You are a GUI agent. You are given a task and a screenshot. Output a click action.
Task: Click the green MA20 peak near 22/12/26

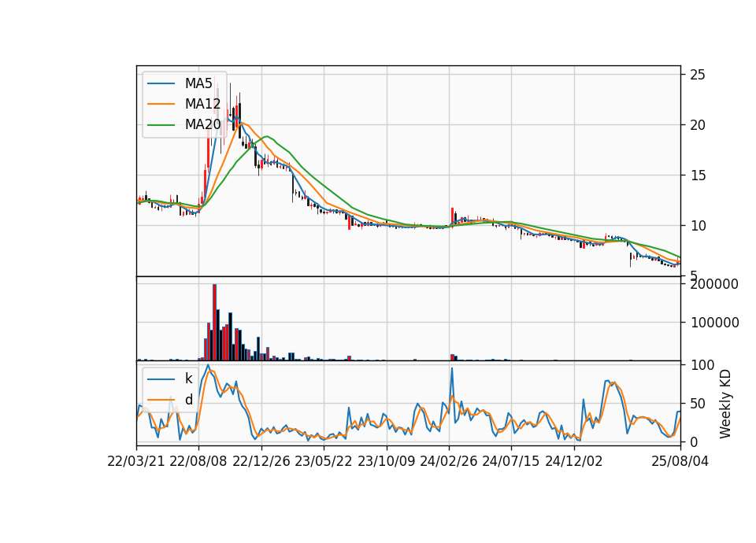[x=268, y=136]
